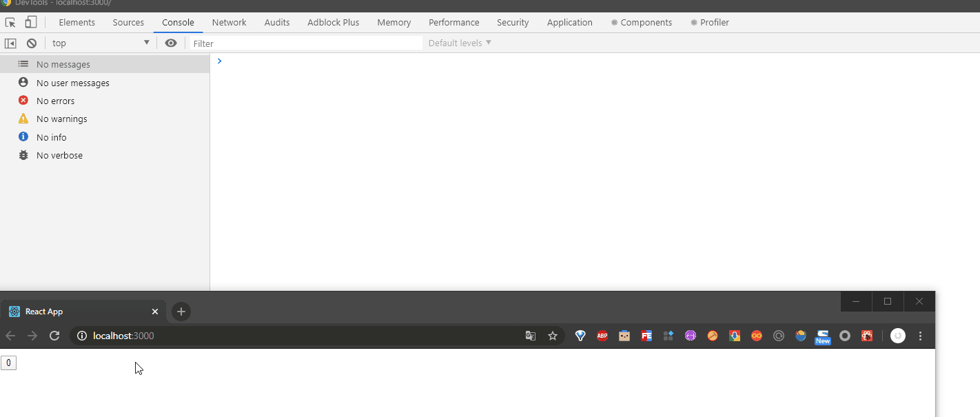Activate the inspect element picker icon
The width and height of the screenshot is (980, 417).
10,22
